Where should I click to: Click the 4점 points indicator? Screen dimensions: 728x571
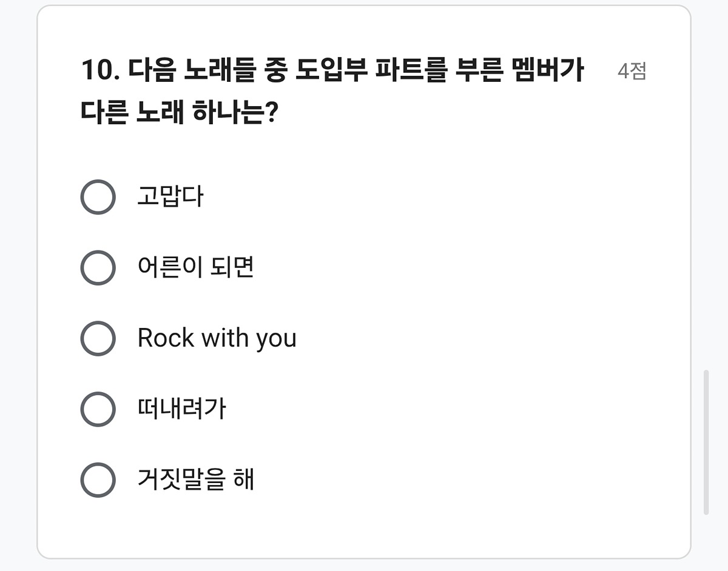pos(632,72)
